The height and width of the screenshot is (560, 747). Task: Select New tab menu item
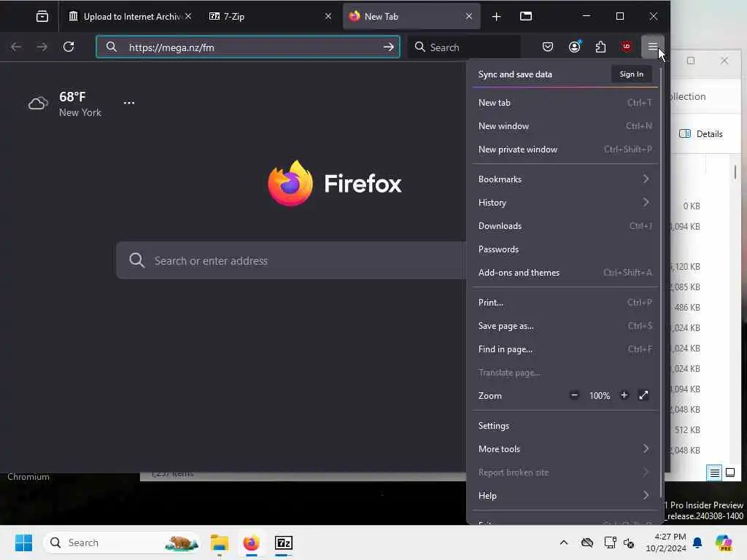tap(565, 102)
